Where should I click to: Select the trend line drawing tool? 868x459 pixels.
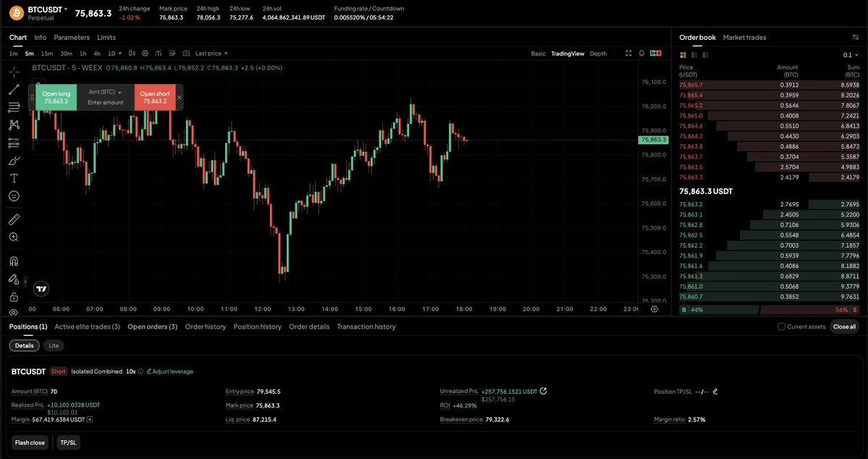click(14, 90)
